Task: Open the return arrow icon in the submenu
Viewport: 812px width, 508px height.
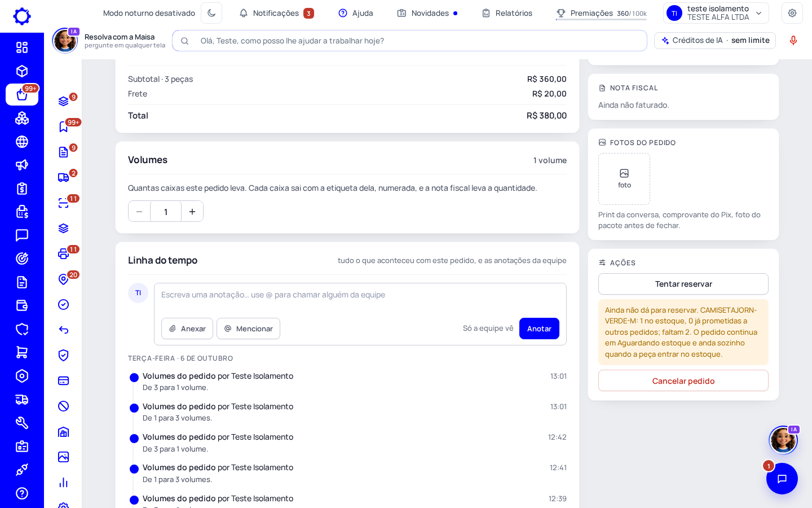Action: coord(64,330)
